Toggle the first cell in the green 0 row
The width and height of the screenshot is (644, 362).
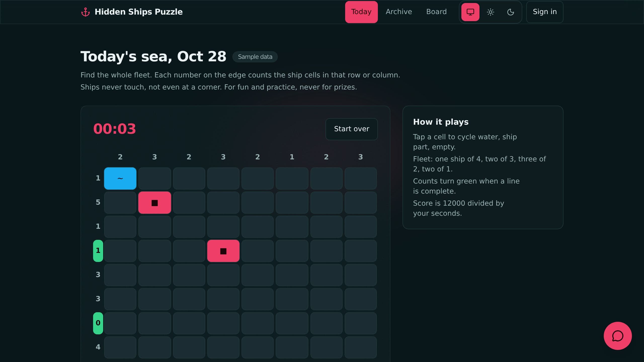click(120, 323)
